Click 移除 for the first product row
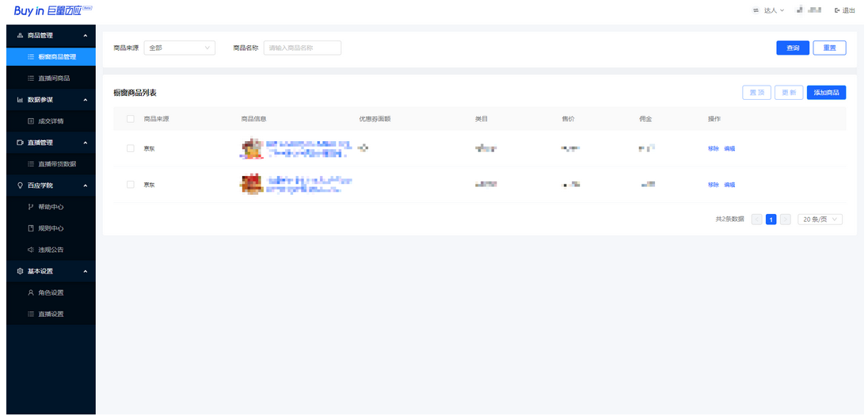Image resolution: width=868 pixels, height=420 pixels. pyautogui.click(x=713, y=148)
